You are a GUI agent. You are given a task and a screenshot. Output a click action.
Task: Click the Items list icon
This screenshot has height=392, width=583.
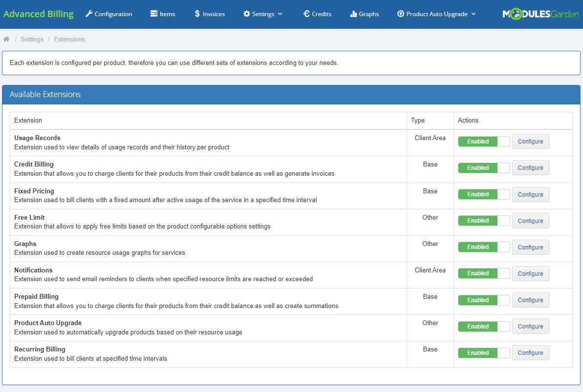(x=154, y=14)
